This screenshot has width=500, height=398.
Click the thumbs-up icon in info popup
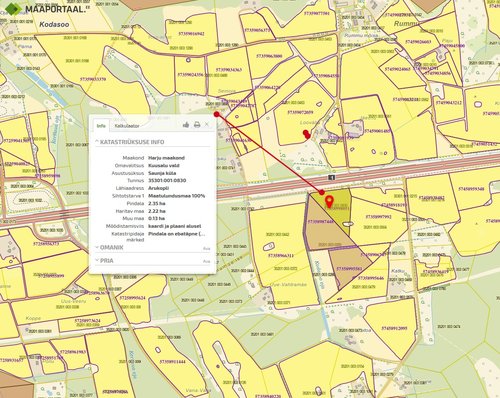[x=186, y=125]
